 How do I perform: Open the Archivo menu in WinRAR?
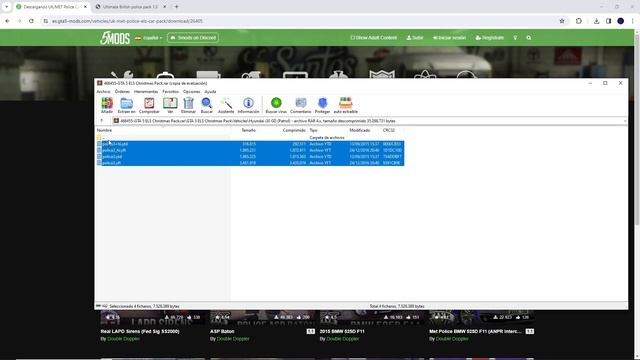pos(103,91)
